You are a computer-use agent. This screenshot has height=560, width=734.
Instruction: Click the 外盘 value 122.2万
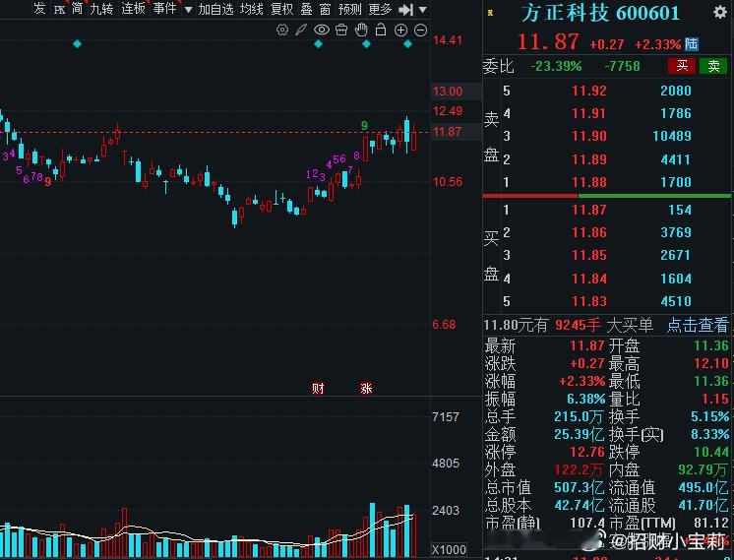[579, 469]
